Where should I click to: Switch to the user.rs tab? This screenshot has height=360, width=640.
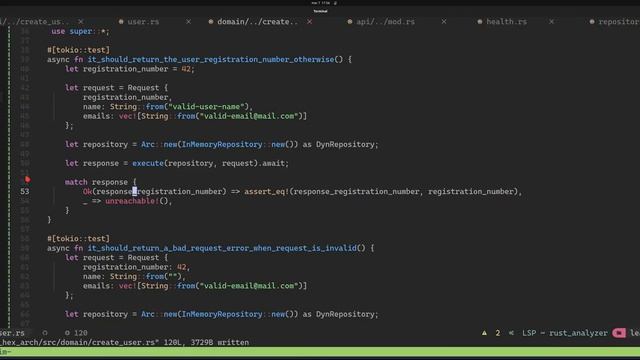click(x=143, y=22)
